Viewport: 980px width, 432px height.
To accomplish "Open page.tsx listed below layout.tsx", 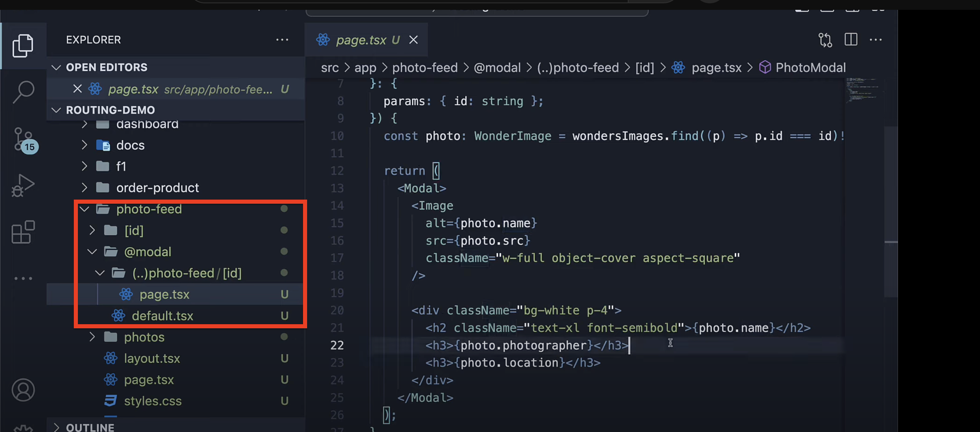I will click(x=175, y=380).
